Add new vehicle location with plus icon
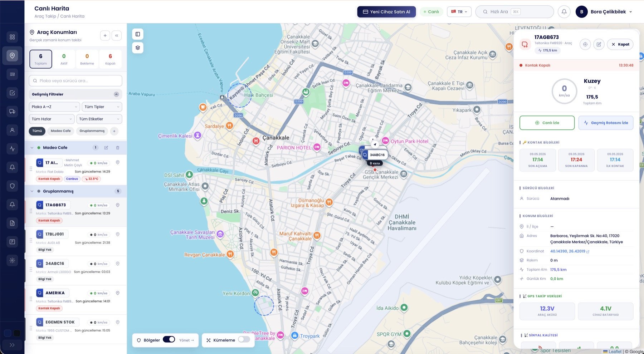 pos(105,35)
